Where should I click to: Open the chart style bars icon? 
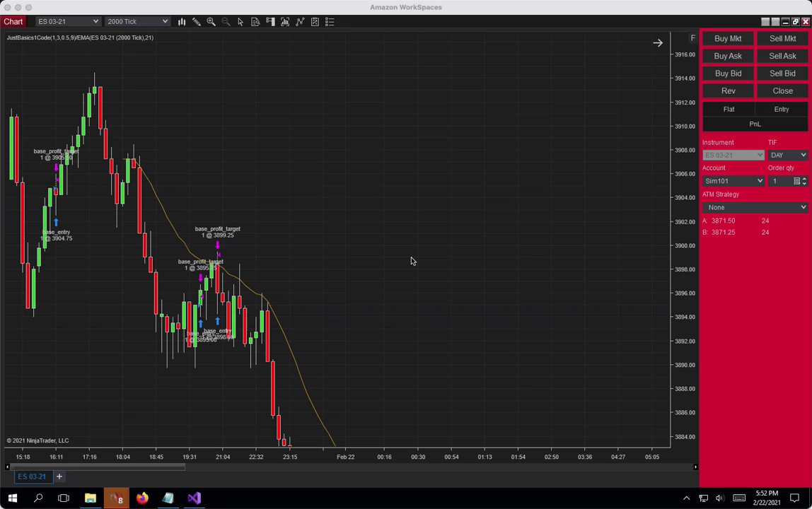[182, 22]
